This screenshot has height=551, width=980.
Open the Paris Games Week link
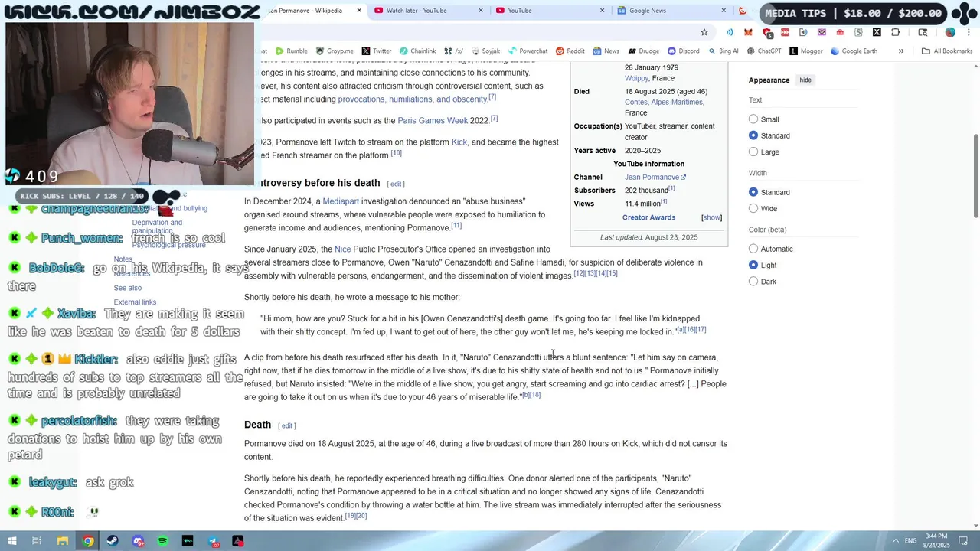[433, 121]
